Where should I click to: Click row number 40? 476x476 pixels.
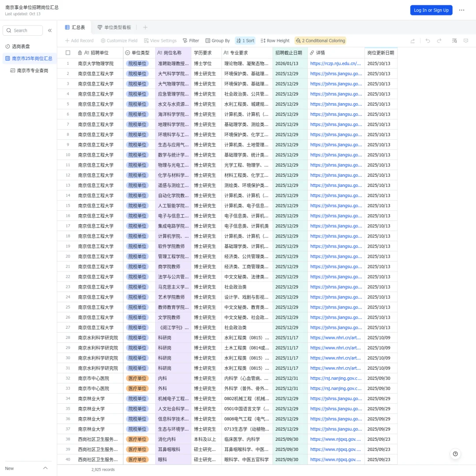[68, 459]
